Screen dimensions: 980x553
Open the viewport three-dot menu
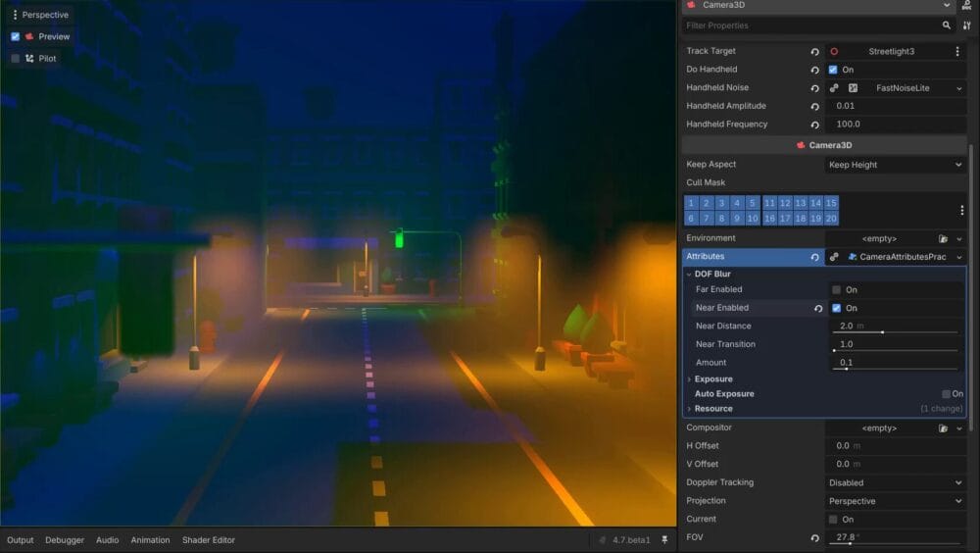15,15
